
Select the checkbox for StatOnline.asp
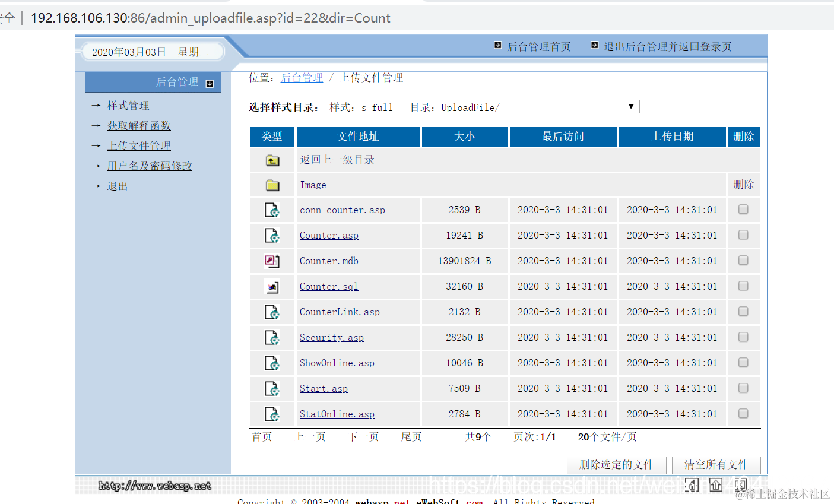[743, 414]
